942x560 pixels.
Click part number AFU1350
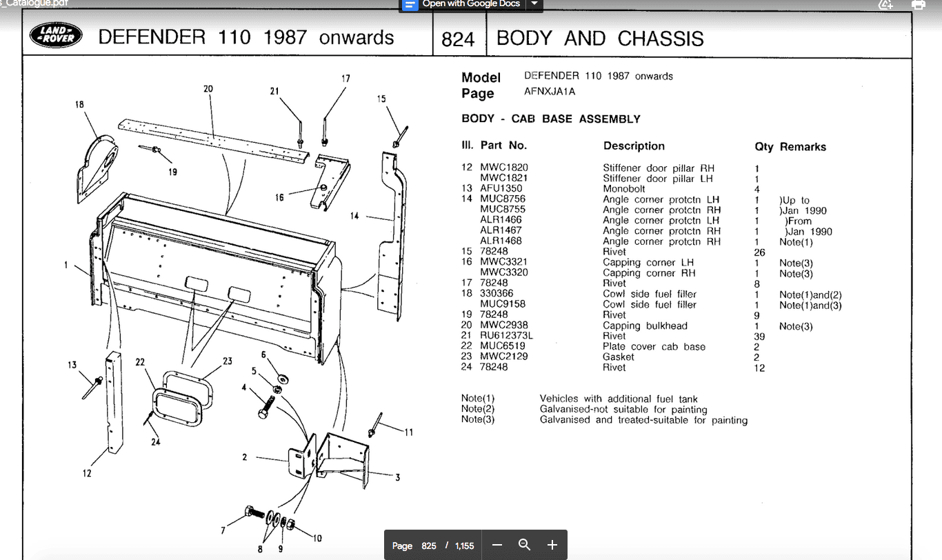coord(501,188)
